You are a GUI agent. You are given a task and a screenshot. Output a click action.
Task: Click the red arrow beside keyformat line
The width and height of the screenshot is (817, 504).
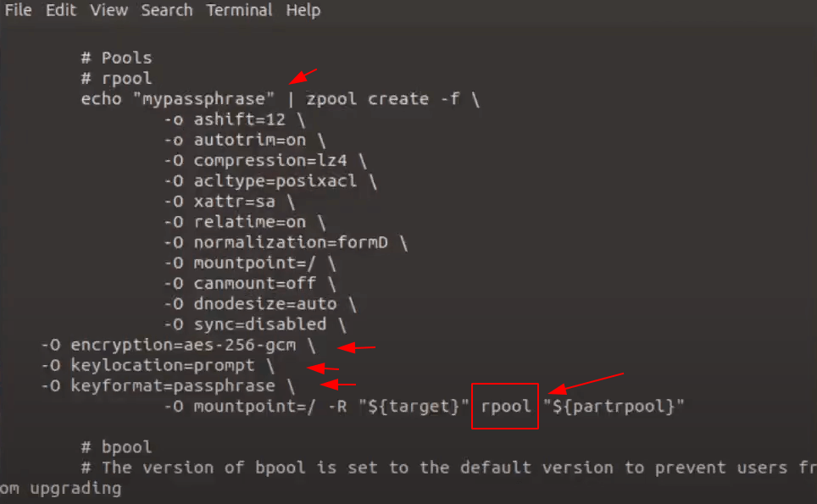point(338,385)
